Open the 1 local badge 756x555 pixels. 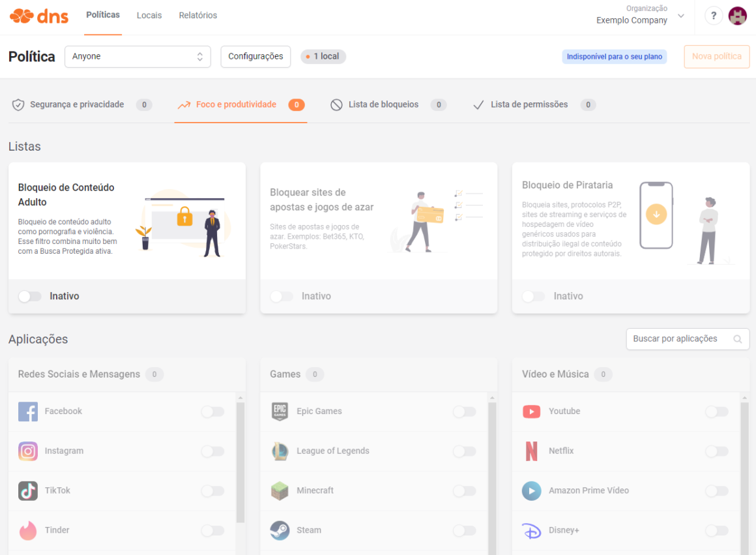pos(323,57)
